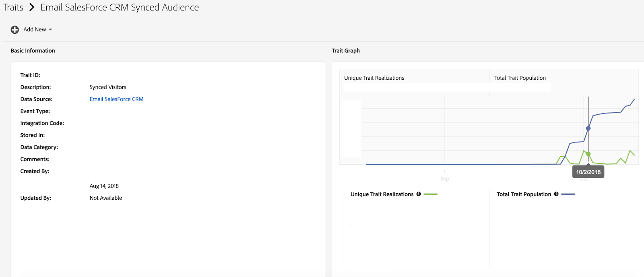This screenshot has width=644, height=277.
Task: Click the Email SalesForce CRM Synced Audience title
Action: pyautogui.click(x=120, y=7)
